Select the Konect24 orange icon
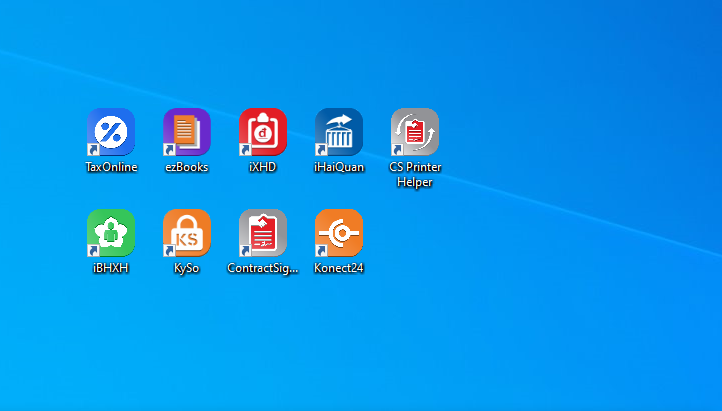The height and width of the screenshot is (411, 722). 339,233
